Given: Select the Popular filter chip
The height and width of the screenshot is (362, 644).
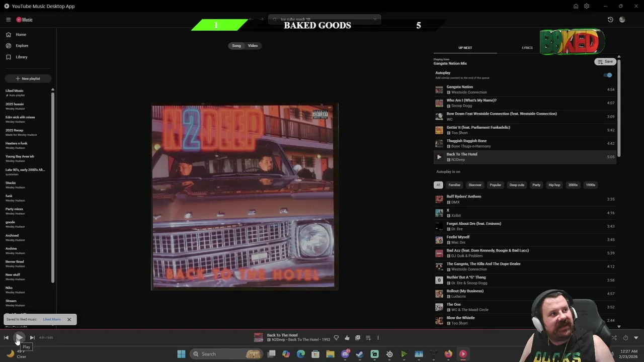Looking at the screenshot, I should 496,185.
